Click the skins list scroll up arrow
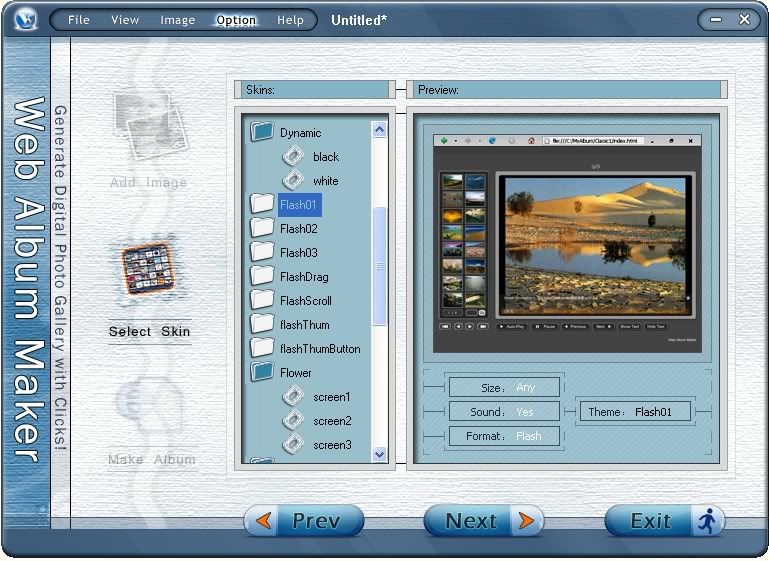The height and width of the screenshot is (561, 769). 379,129
